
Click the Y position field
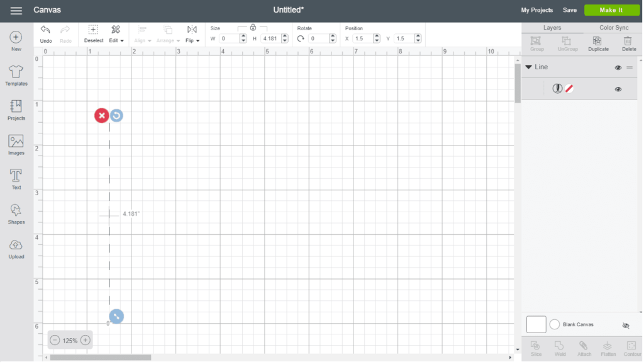(404, 38)
